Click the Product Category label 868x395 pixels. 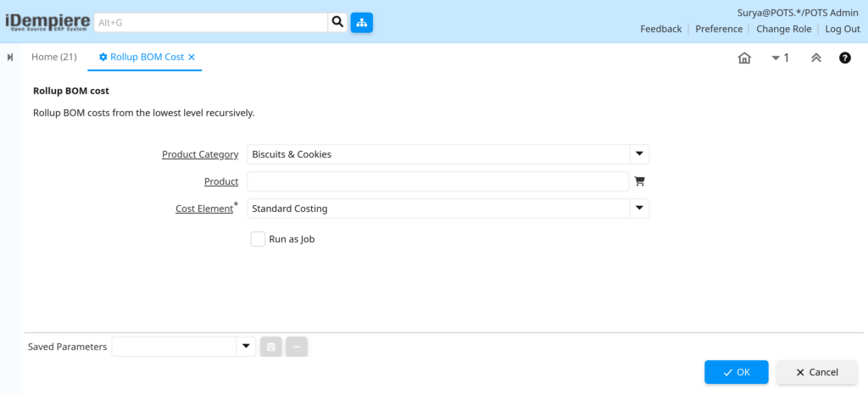[200, 154]
